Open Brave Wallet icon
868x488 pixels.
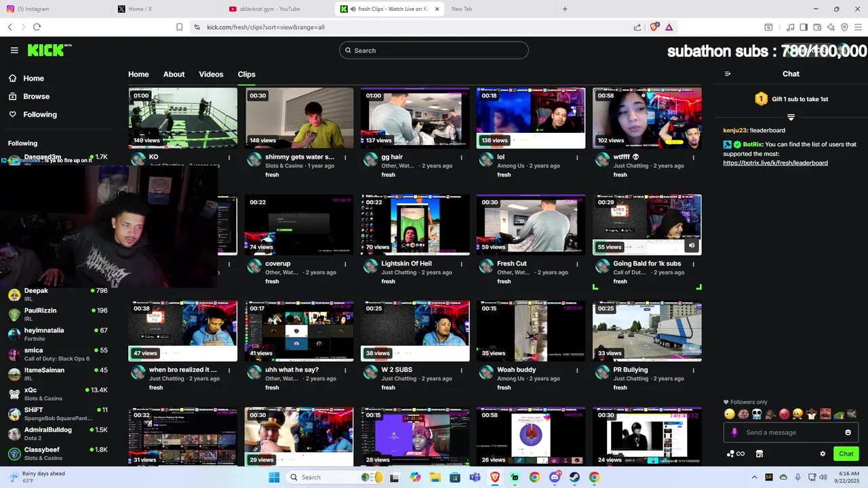coord(817,27)
